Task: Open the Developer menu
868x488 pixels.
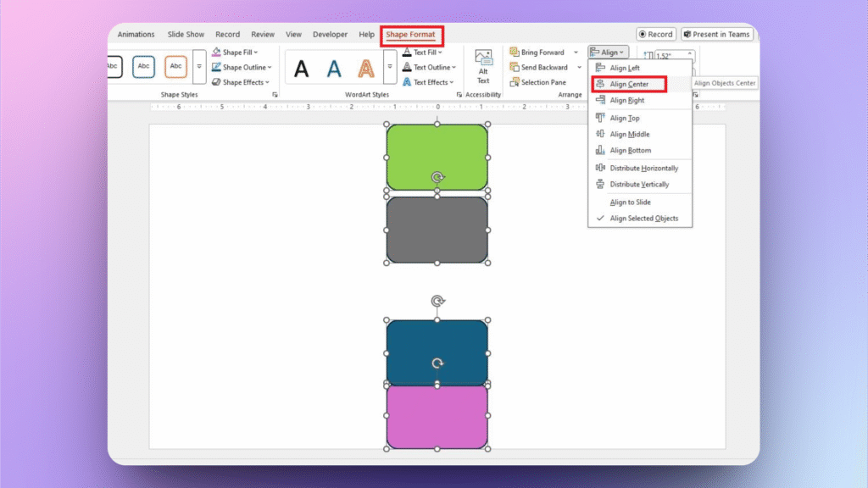Action: point(331,35)
